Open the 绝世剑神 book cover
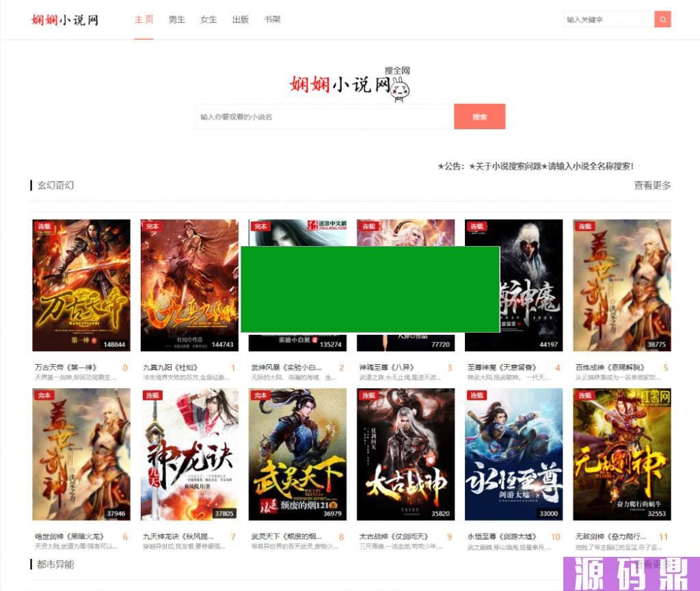 tap(81, 454)
